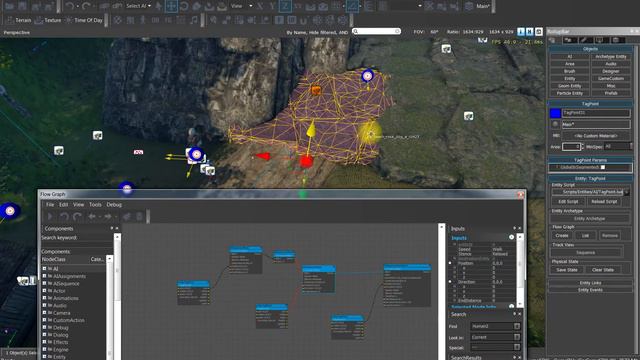640x360 pixels.
Task: Click the TagPoint name input field
Action: 596,113
